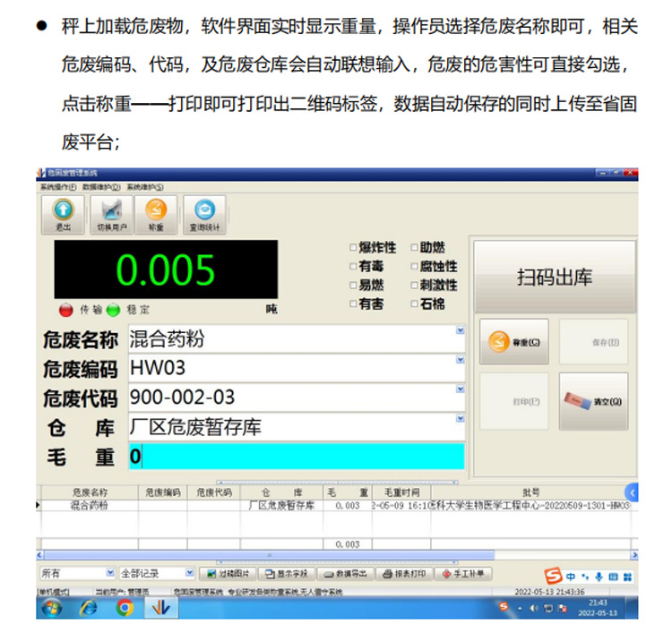Open the Windows Start orb
Image resolution: width=672 pixels, height=633 pixels.
[52, 608]
